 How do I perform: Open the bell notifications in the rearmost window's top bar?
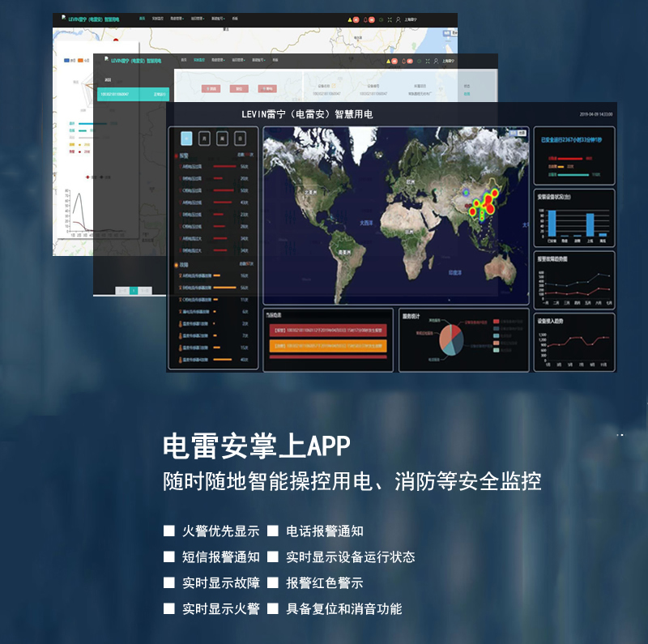point(365,19)
